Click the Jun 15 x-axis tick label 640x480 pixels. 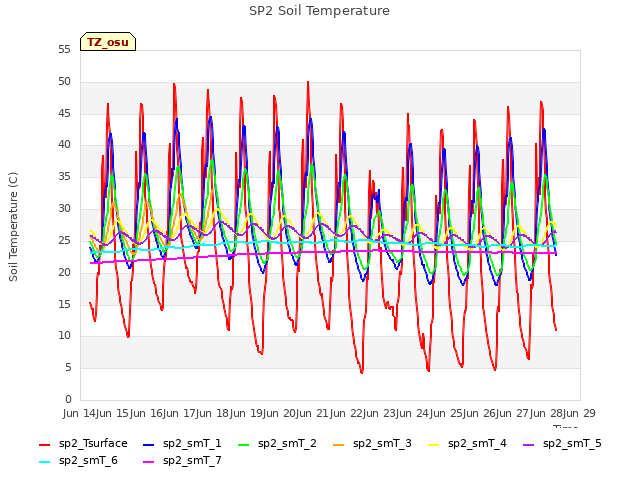click(114, 413)
